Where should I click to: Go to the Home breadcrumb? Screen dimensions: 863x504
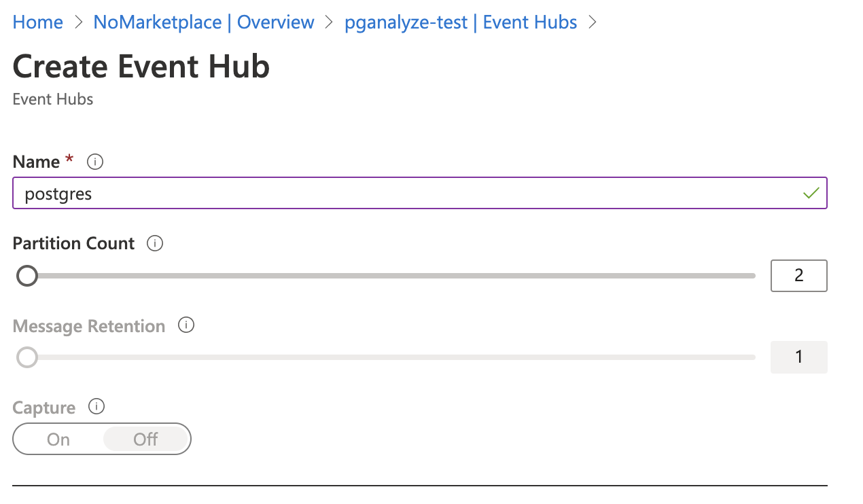tap(38, 22)
